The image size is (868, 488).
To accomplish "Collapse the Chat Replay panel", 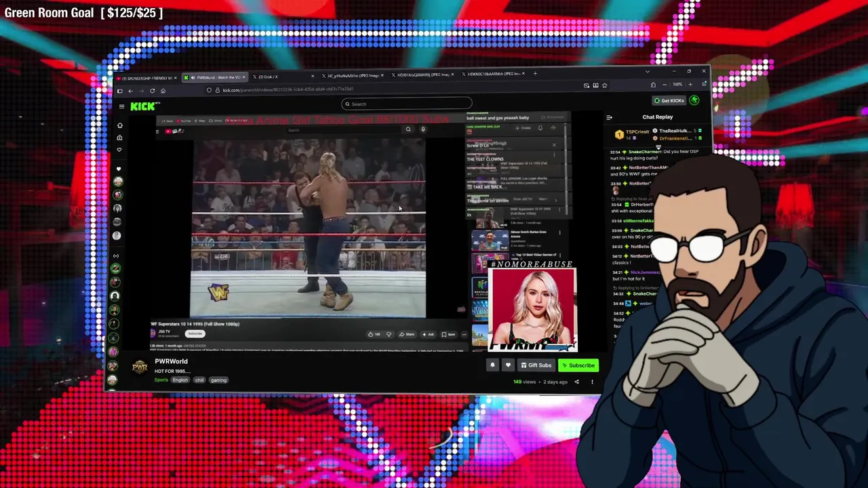I will pyautogui.click(x=609, y=117).
